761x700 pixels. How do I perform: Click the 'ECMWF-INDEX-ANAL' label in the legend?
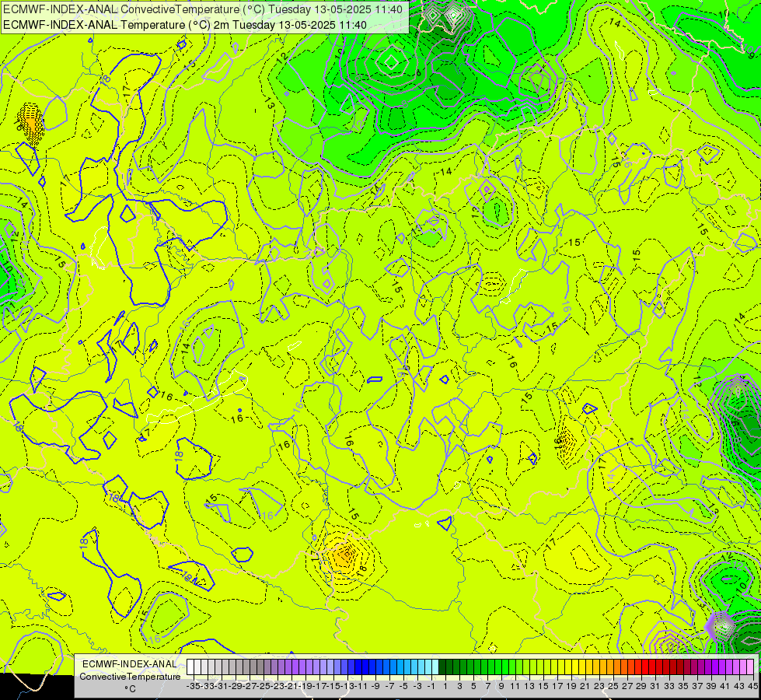pyautogui.click(x=130, y=664)
